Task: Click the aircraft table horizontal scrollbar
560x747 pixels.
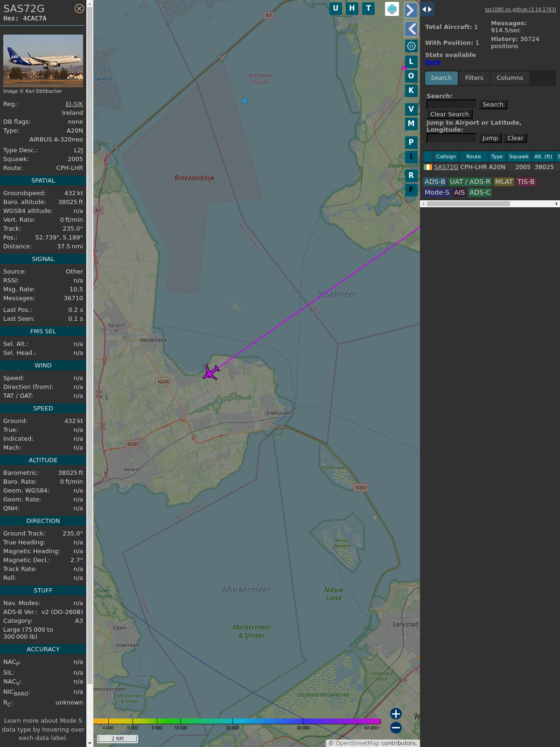Action: 469,204
